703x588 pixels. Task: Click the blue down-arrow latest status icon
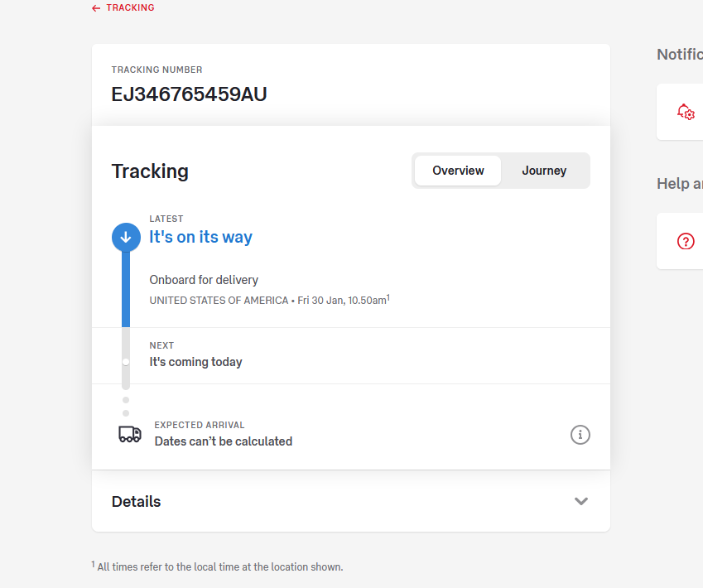pyautogui.click(x=126, y=237)
